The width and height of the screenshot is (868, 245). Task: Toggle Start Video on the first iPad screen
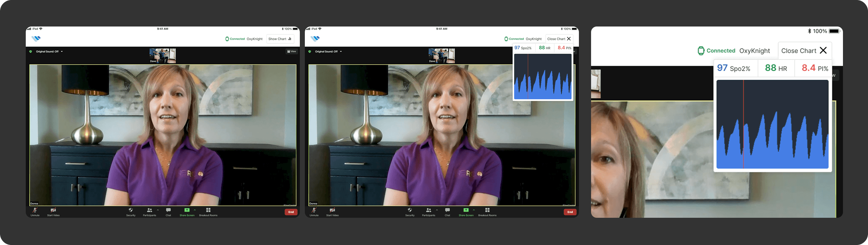click(53, 211)
